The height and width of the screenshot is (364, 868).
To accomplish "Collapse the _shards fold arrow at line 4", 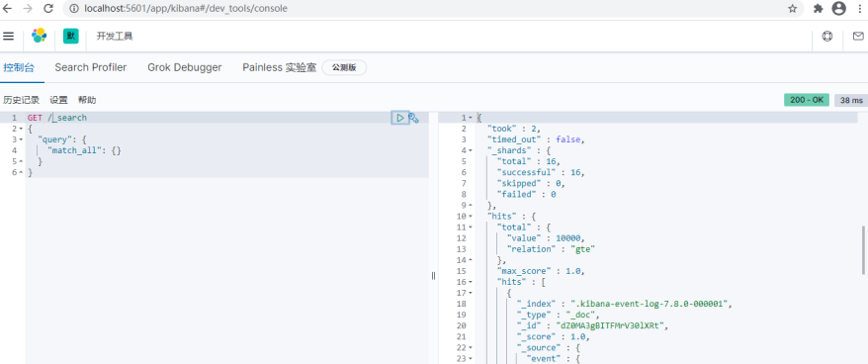I will 471,150.
